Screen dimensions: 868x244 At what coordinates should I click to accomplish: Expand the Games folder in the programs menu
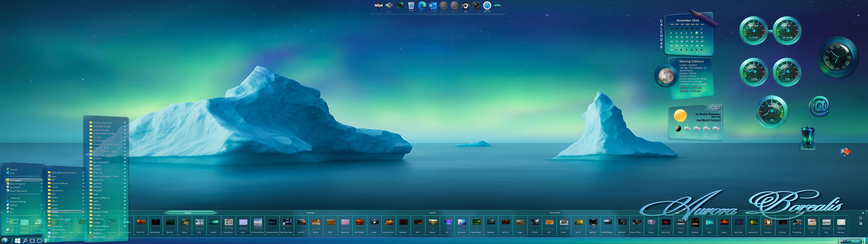tap(55, 187)
